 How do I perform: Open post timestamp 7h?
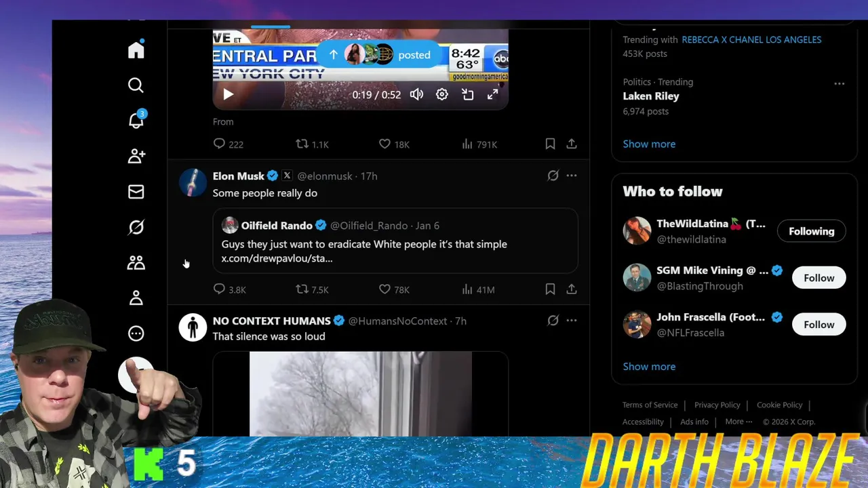click(460, 321)
